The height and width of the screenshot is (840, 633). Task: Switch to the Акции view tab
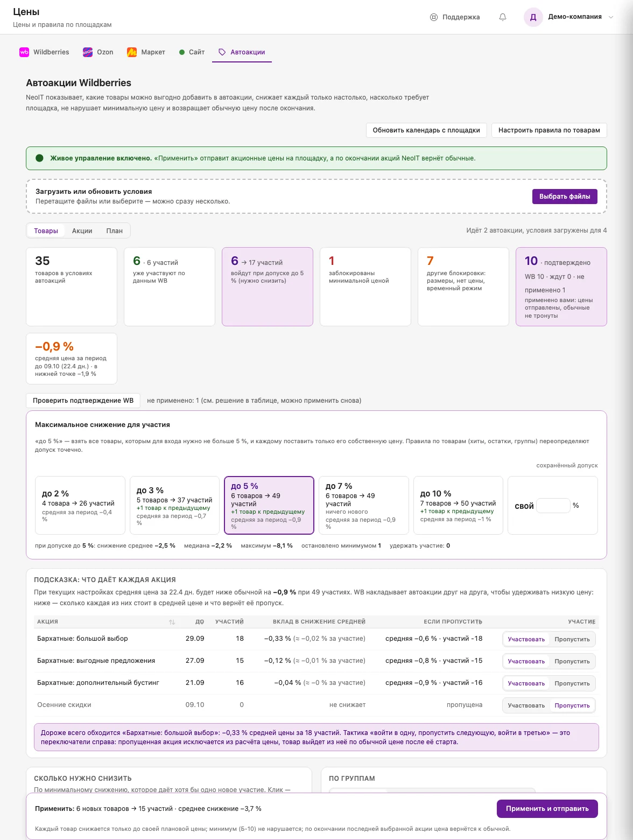click(82, 231)
